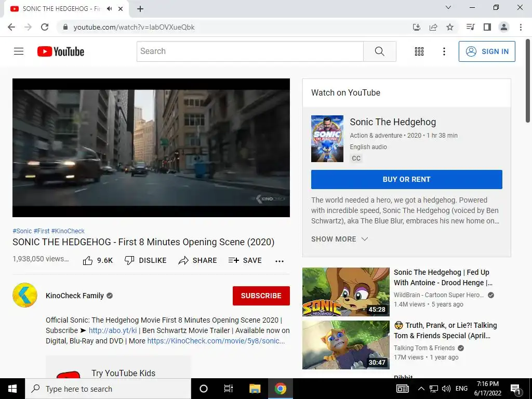The height and width of the screenshot is (399, 532).
Task: Open Sonic The Hedgehog movie title
Action: [393, 122]
